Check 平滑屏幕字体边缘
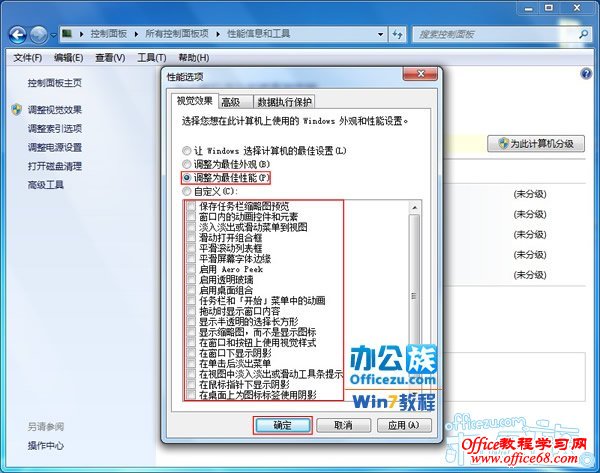The width and height of the screenshot is (600, 473). pyautogui.click(x=191, y=259)
